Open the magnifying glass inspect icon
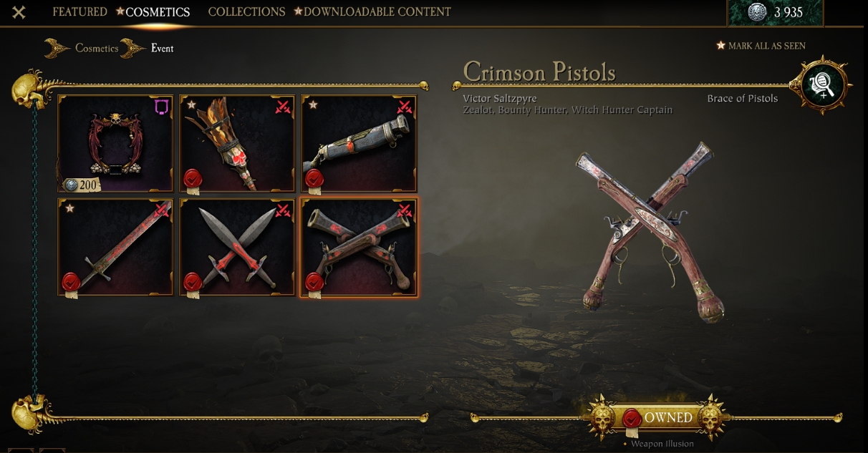The width and height of the screenshot is (868, 453). click(822, 86)
